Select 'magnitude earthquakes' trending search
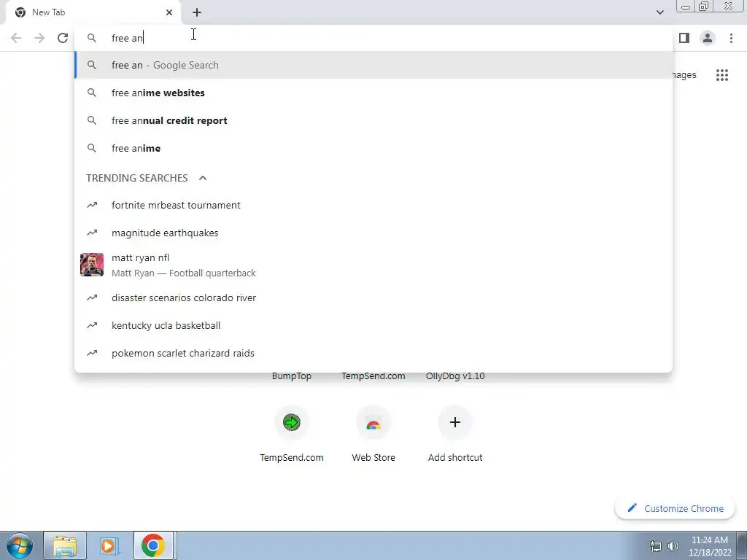 [x=373, y=233]
